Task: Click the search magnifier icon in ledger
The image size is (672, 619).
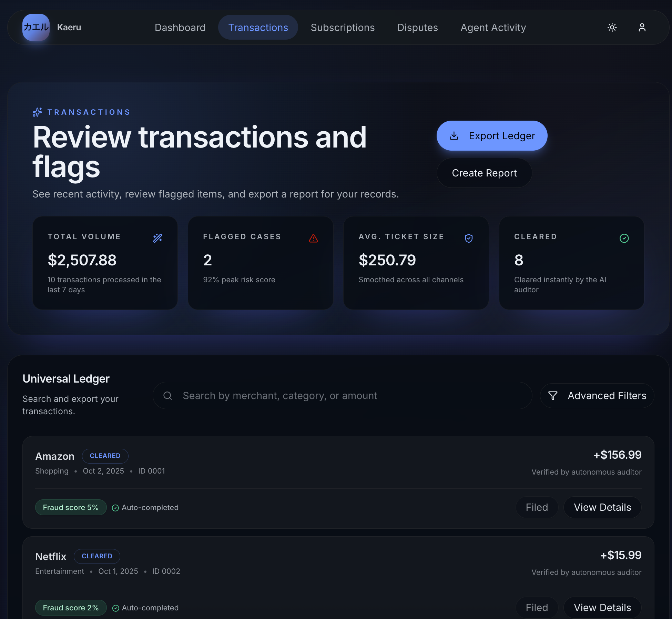Action: [167, 396]
